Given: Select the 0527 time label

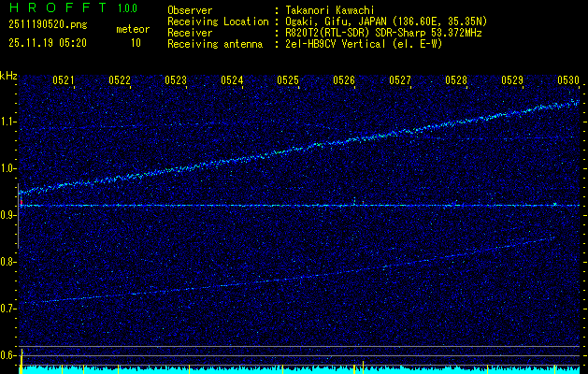Looking at the screenshot, I should tap(400, 80).
